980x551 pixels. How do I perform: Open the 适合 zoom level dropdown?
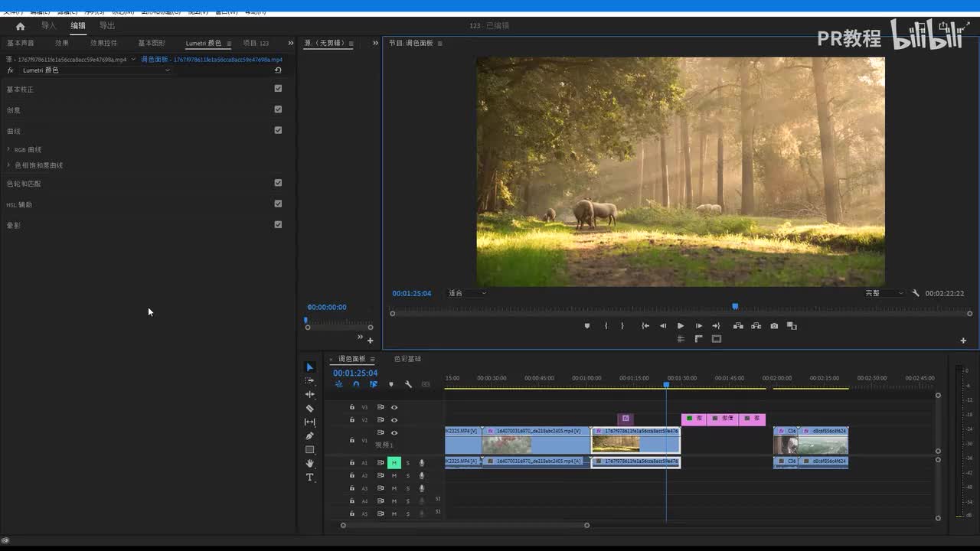[467, 293]
